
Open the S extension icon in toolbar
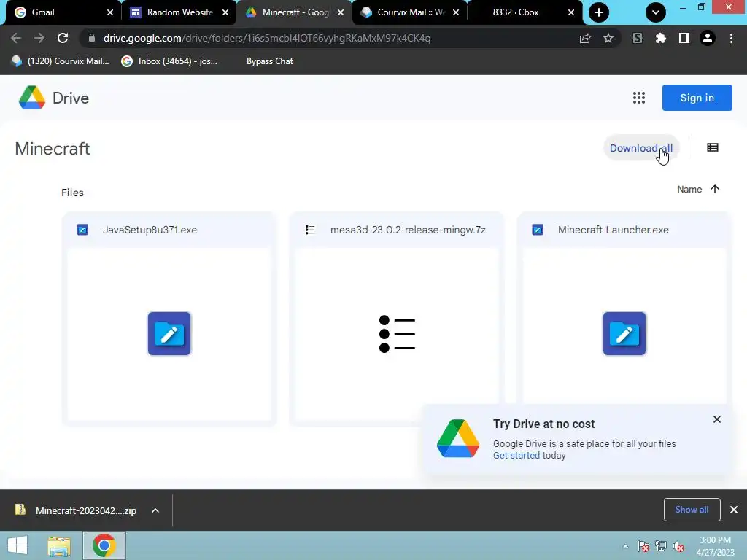pyautogui.click(x=638, y=38)
